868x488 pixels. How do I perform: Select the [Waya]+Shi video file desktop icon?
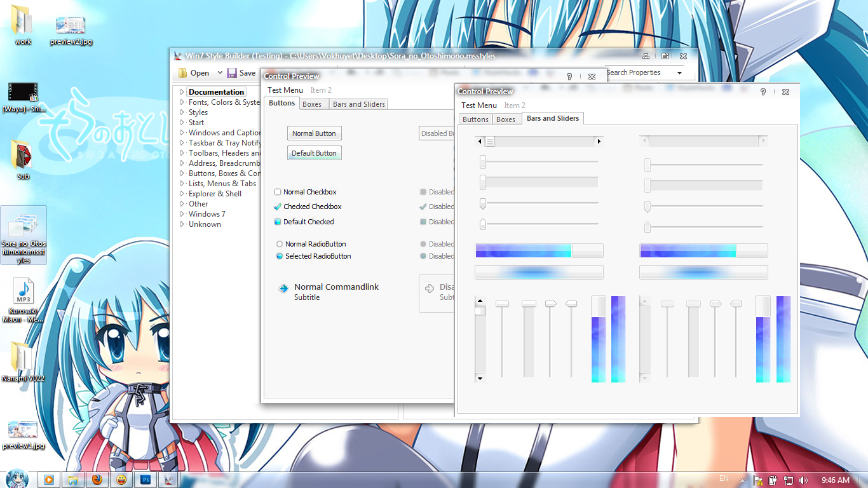pyautogui.click(x=23, y=97)
